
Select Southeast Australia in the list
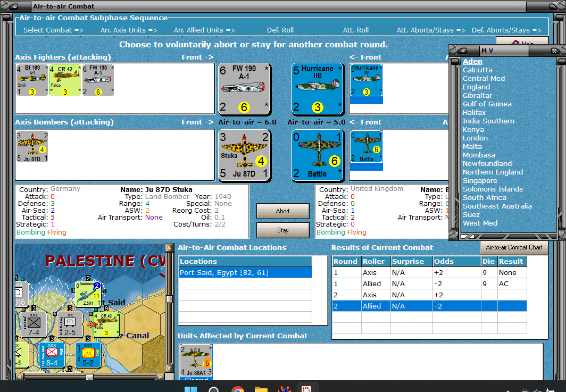(497, 206)
